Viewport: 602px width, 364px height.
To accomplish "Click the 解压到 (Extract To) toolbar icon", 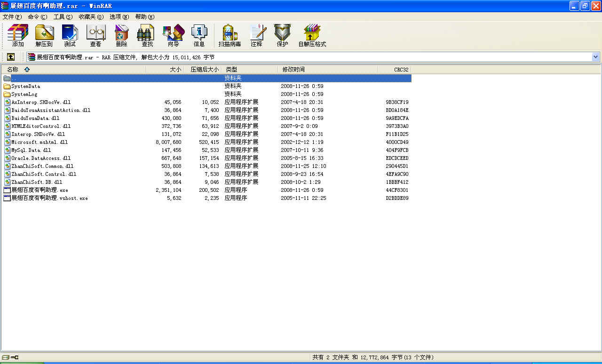I will click(44, 36).
